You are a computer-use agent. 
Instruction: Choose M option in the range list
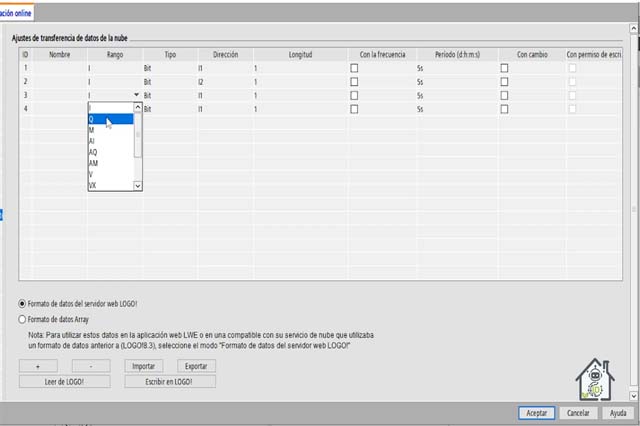click(110, 130)
